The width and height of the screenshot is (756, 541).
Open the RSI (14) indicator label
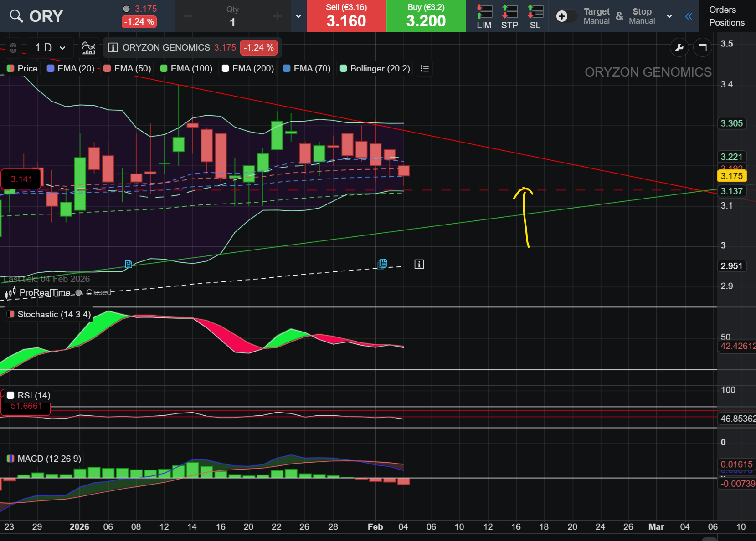(x=34, y=395)
